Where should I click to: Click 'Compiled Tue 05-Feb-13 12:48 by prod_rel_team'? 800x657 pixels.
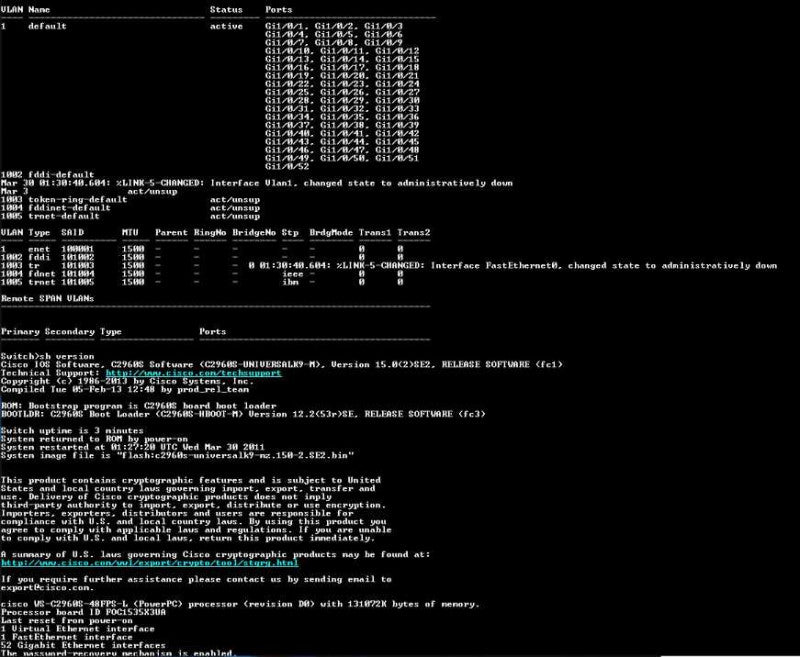click(x=125, y=390)
